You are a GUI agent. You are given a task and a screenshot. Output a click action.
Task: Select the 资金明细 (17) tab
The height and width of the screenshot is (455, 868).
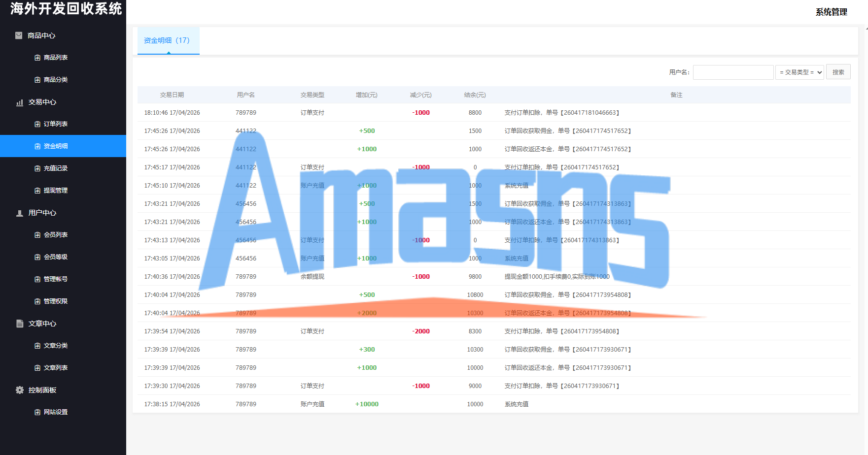click(169, 40)
